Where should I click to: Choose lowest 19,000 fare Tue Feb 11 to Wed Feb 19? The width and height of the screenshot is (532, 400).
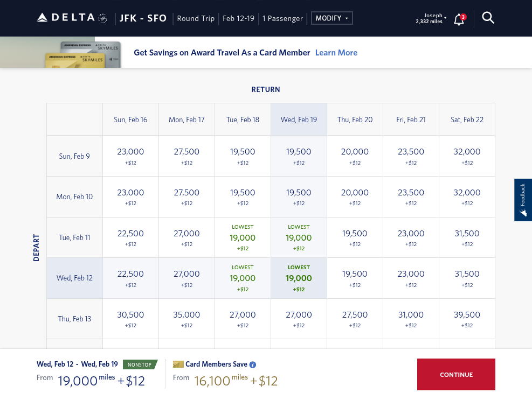click(x=299, y=237)
